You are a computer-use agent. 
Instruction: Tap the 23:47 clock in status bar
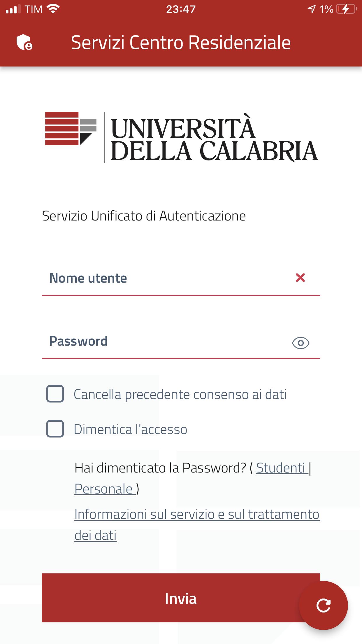(x=181, y=9)
